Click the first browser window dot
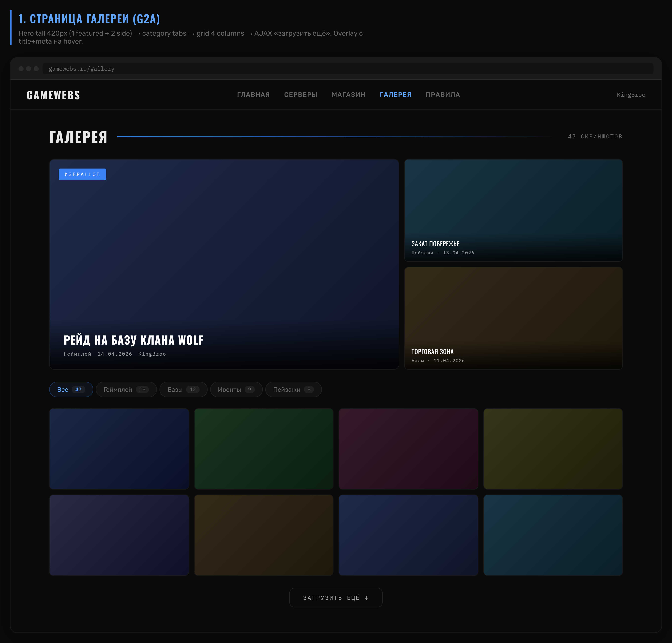This screenshot has height=643, width=672. pyautogui.click(x=21, y=69)
